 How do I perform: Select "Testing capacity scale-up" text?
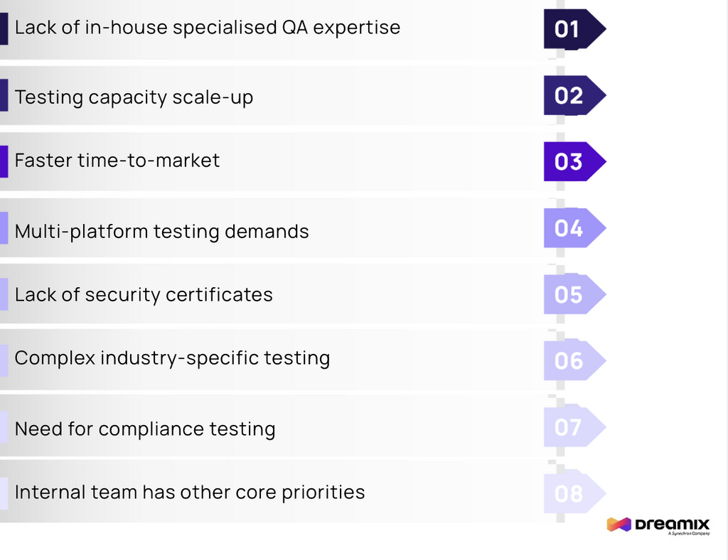[134, 97]
